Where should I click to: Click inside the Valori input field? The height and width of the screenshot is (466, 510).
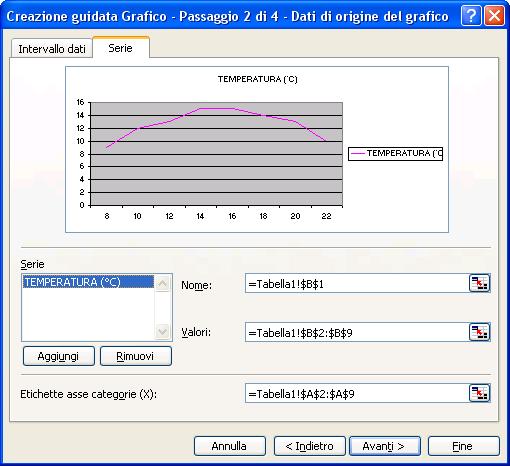[x=357, y=332]
